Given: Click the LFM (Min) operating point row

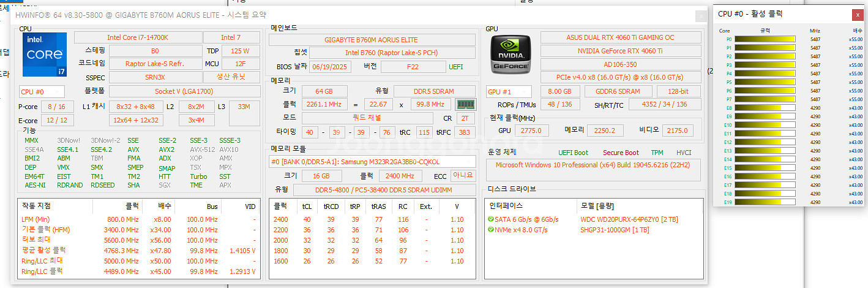Looking at the screenshot, I should [x=138, y=219].
